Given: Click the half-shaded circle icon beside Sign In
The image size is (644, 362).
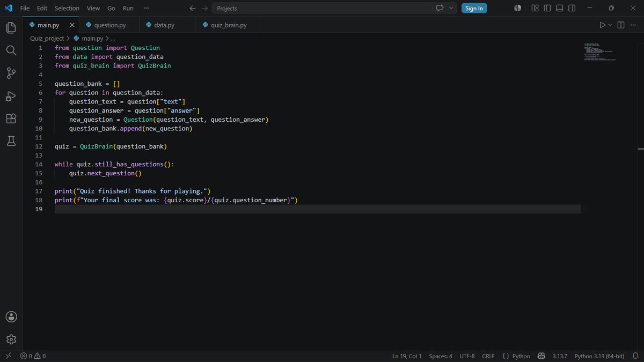Looking at the screenshot, I should click(x=517, y=8).
